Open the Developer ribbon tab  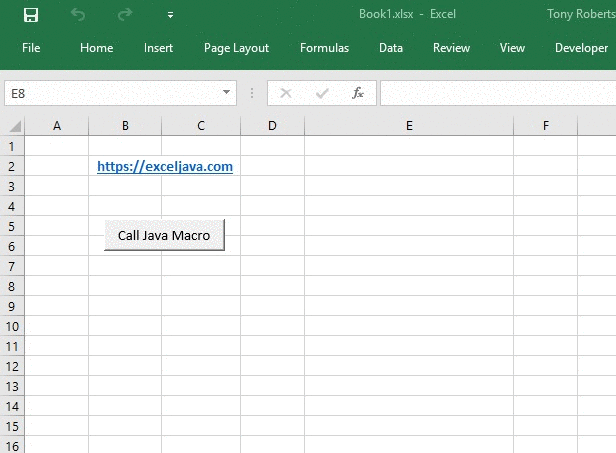click(581, 48)
